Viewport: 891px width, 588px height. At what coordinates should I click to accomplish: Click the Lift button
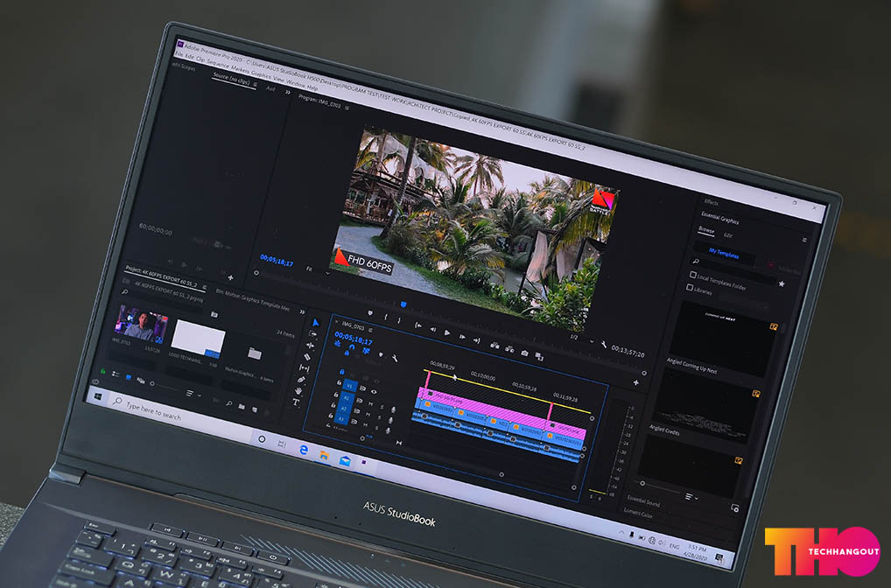pos(495,345)
